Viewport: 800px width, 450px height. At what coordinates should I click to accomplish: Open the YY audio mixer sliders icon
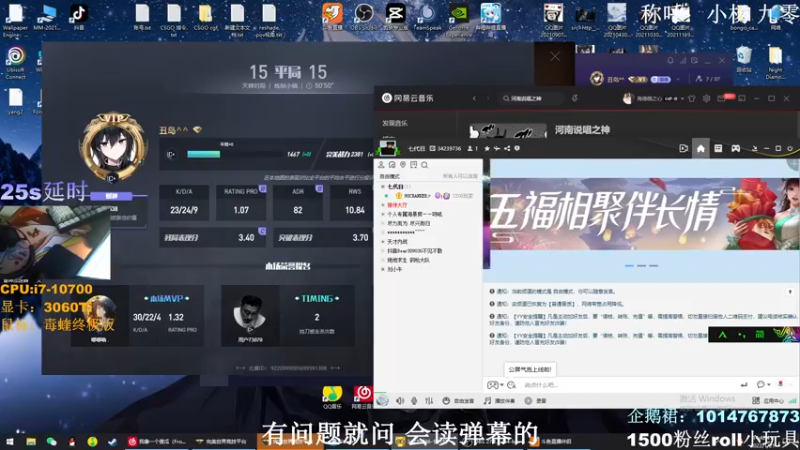[x=429, y=401]
